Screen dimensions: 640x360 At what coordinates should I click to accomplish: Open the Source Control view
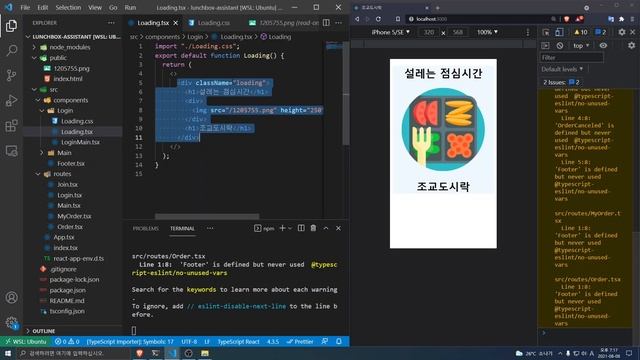coord(11,76)
